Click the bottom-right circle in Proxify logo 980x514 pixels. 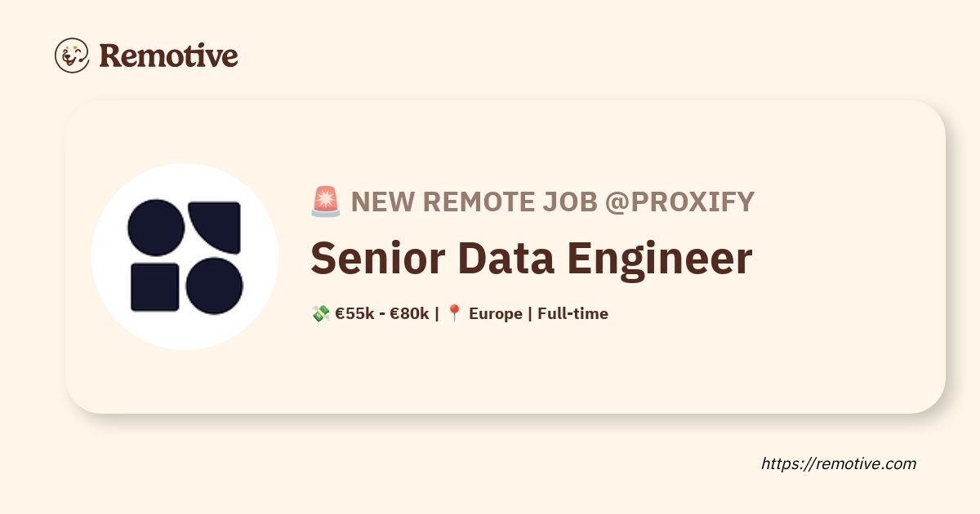(215, 286)
